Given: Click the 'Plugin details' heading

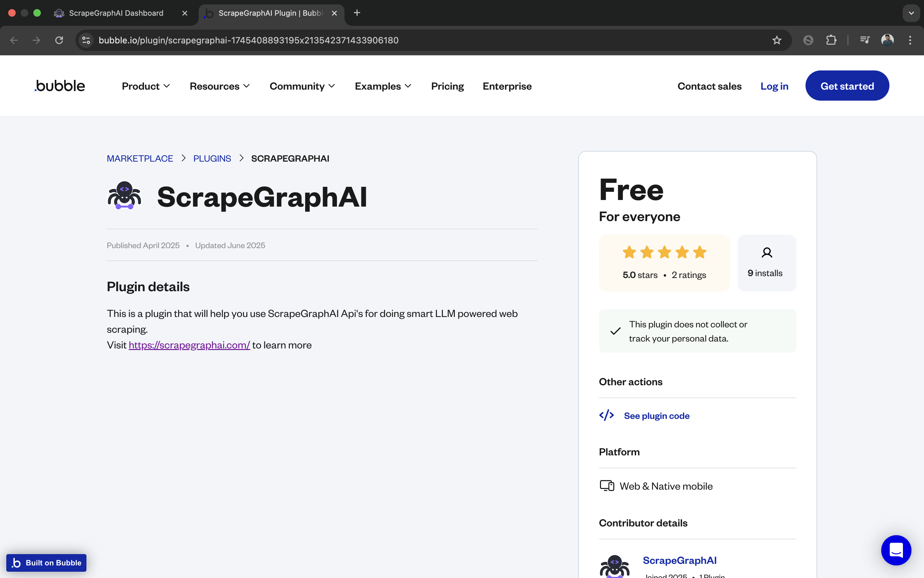Looking at the screenshot, I should [148, 287].
